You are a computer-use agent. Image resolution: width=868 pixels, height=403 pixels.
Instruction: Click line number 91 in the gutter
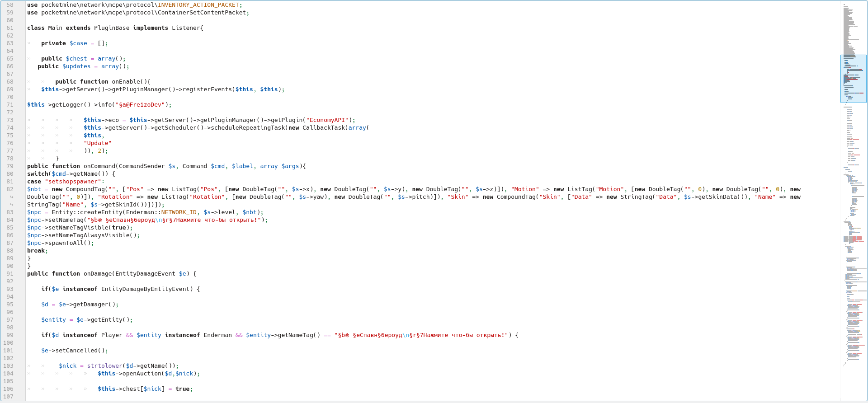point(10,274)
